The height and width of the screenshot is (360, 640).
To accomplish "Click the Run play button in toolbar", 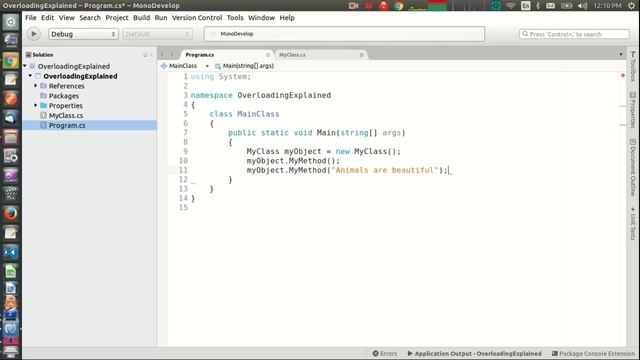I will pyautogui.click(x=33, y=34).
